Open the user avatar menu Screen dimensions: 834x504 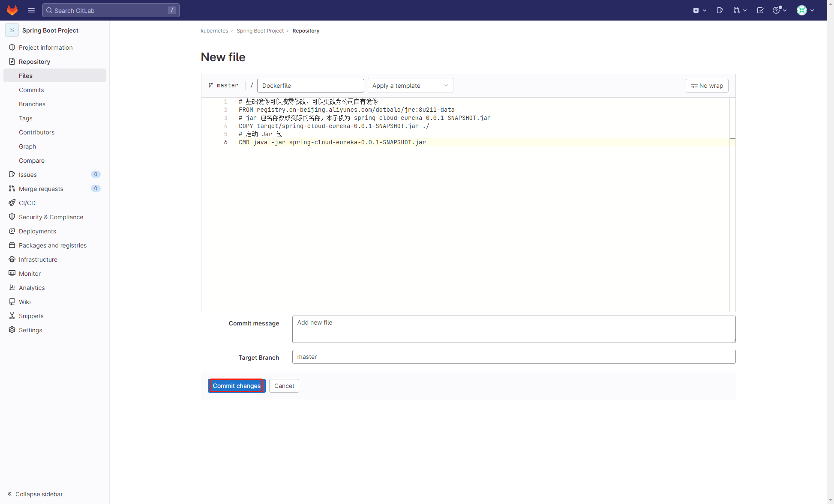click(805, 10)
